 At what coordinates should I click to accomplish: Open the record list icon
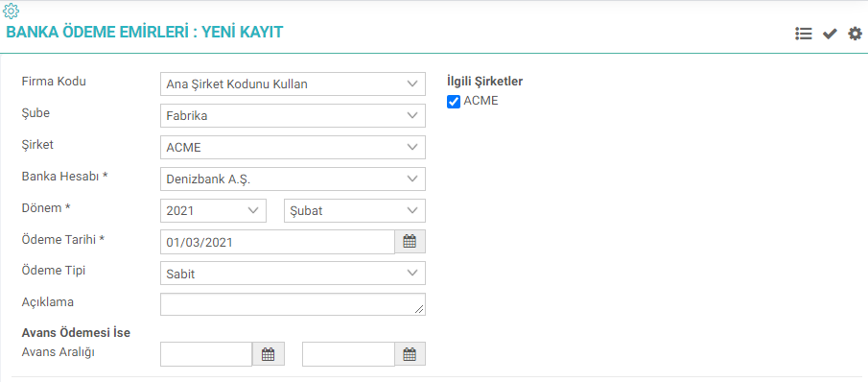pyautogui.click(x=803, y=34)
